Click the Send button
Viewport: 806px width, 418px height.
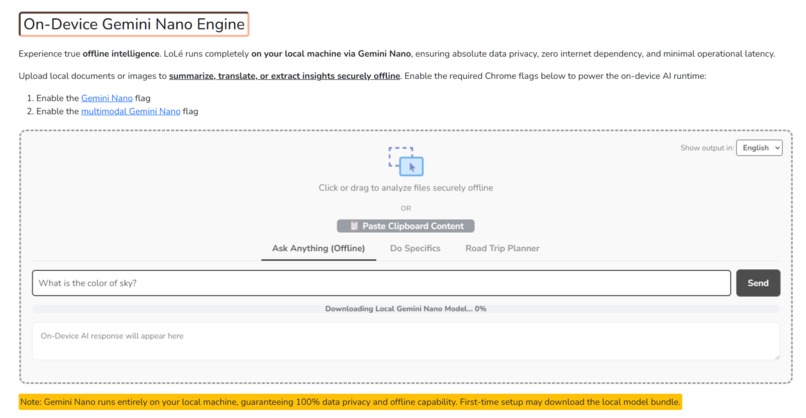click(x=758, y=283)
